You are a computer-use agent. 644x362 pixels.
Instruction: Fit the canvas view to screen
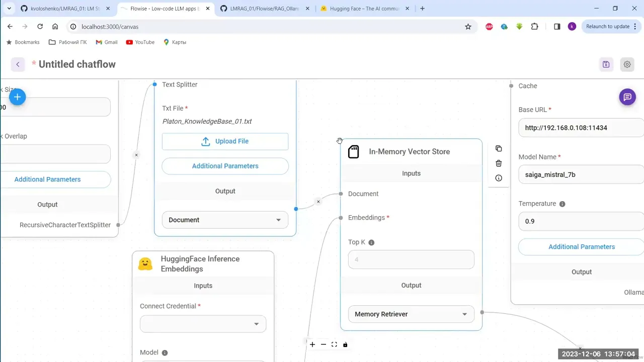coord(334,344)
